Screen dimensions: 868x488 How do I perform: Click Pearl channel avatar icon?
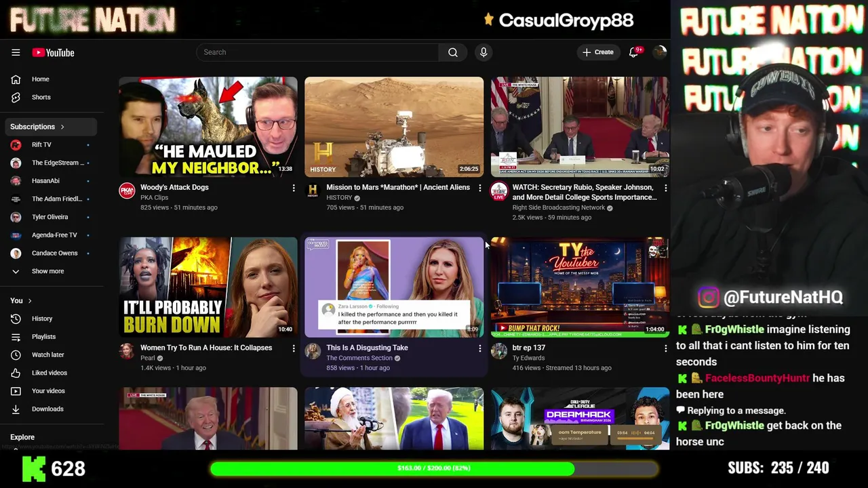127,350
